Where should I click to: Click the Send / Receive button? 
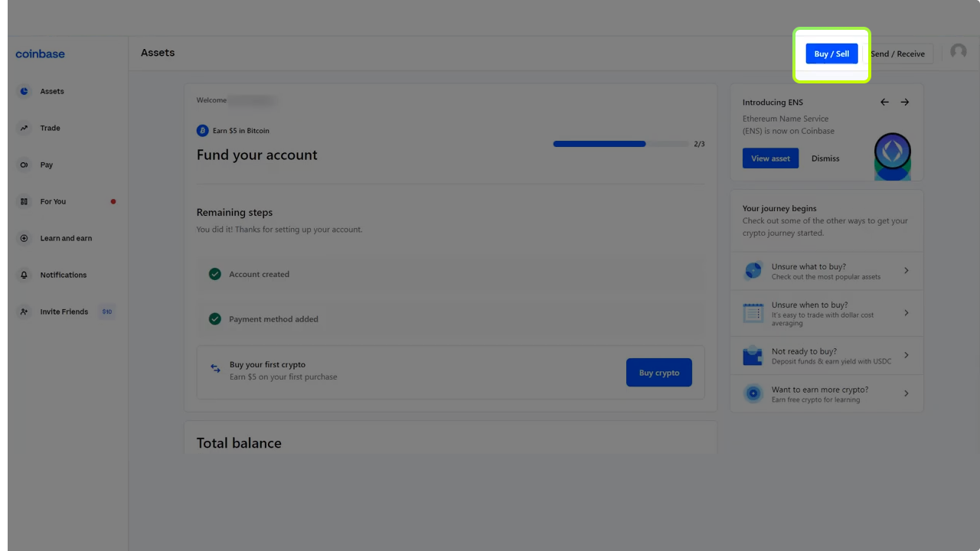897,54
